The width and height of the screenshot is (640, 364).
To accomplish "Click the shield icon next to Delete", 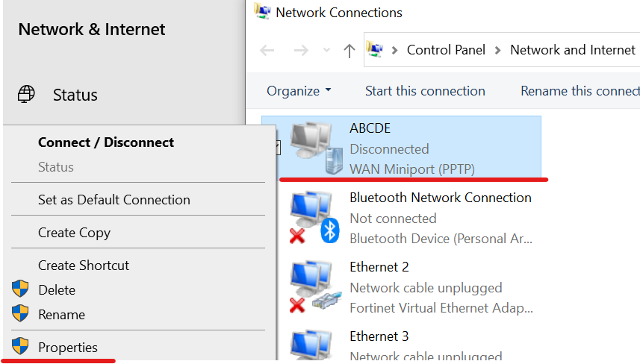I will click(20, 289).
